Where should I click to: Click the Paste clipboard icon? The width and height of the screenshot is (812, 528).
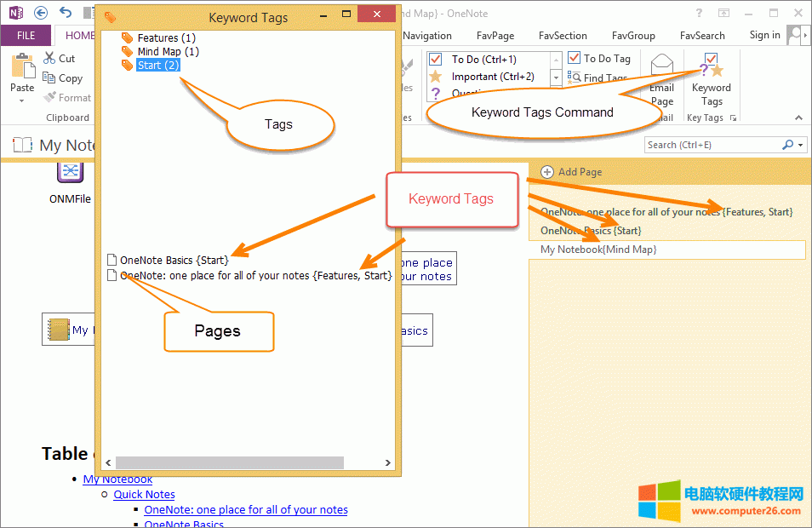[22, 66]
